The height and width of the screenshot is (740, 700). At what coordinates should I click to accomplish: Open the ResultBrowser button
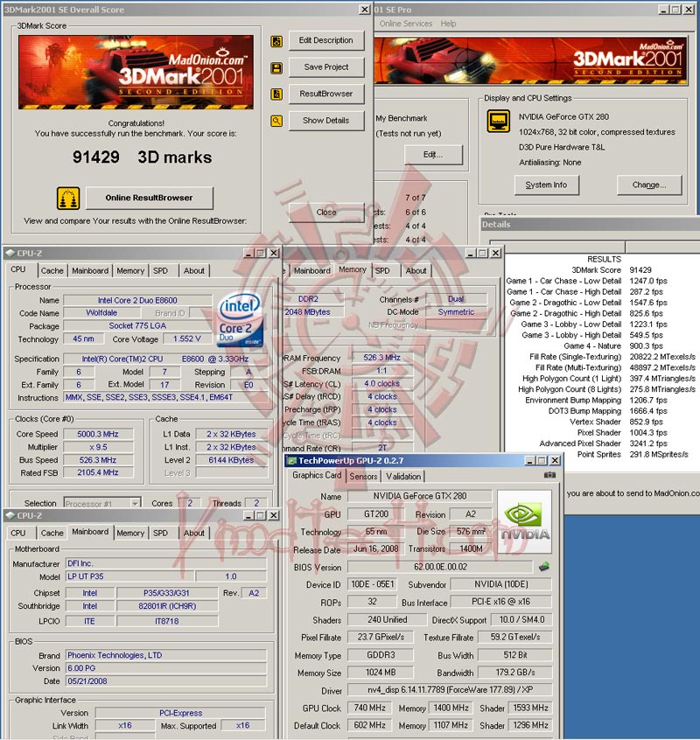(326, 94)
